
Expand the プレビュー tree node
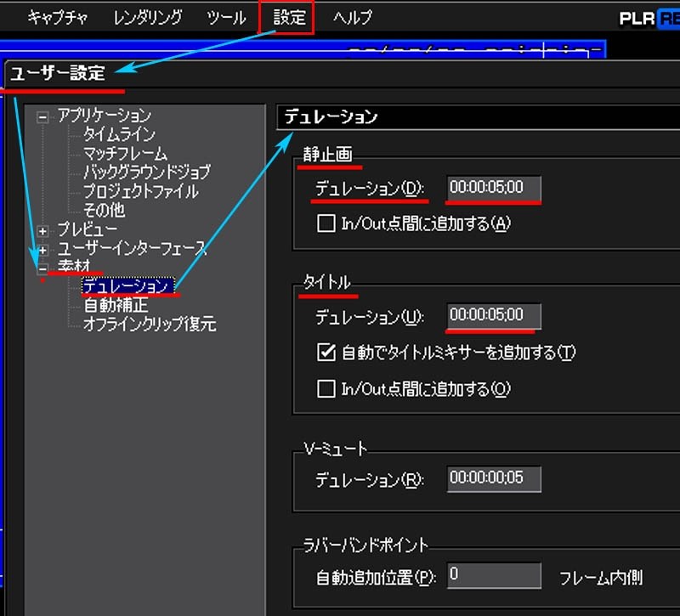(42, 231)
